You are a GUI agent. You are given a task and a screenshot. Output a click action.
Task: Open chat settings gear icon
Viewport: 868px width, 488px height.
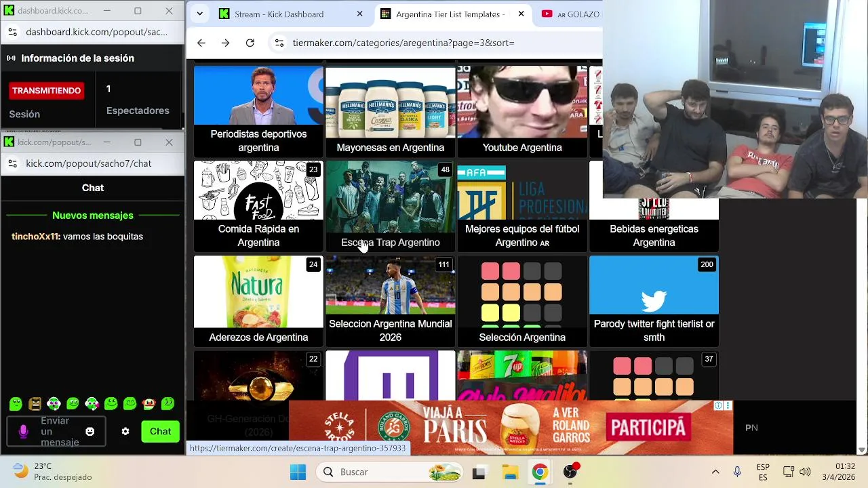coord(125,431)
